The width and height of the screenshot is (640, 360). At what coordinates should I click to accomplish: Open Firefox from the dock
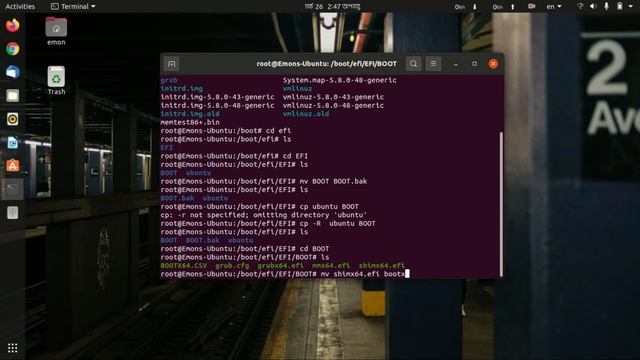tap(13, 25)
